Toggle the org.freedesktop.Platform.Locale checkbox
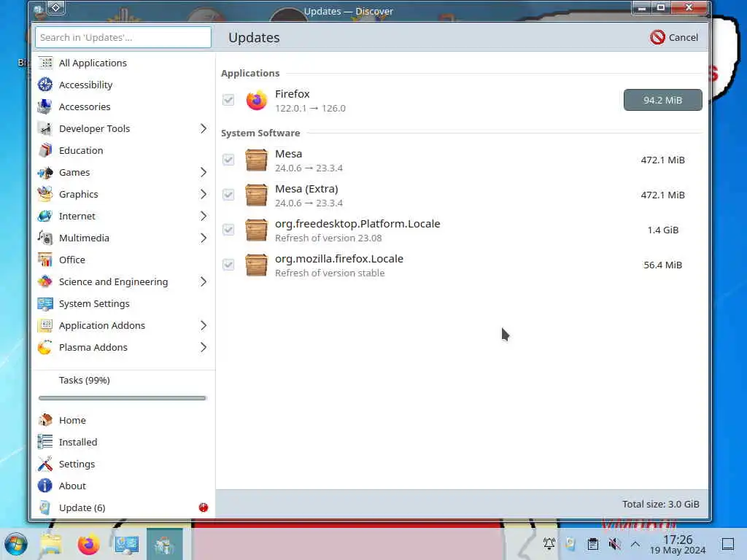This screenshot has height=560, width=747. (228, 230)
